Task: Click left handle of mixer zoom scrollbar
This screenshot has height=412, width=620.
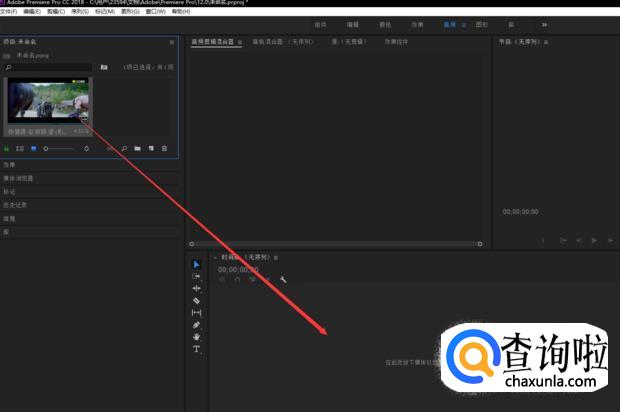Action: (192, 244)
